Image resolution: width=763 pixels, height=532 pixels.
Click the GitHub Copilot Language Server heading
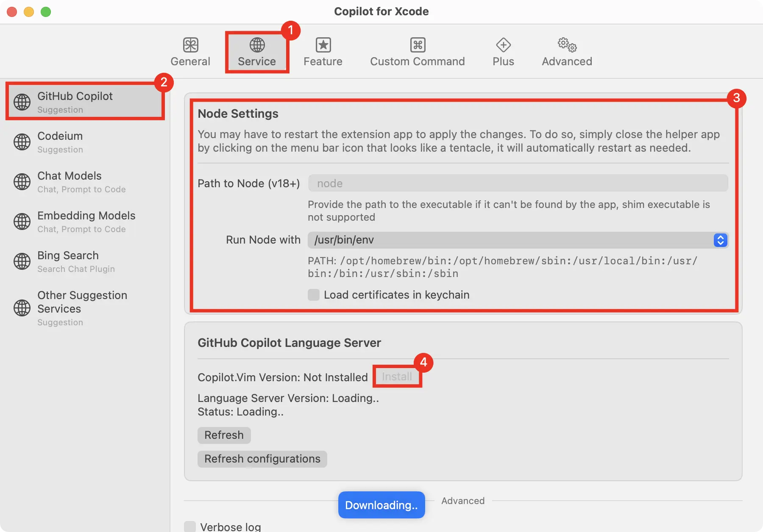coord(290,343)
